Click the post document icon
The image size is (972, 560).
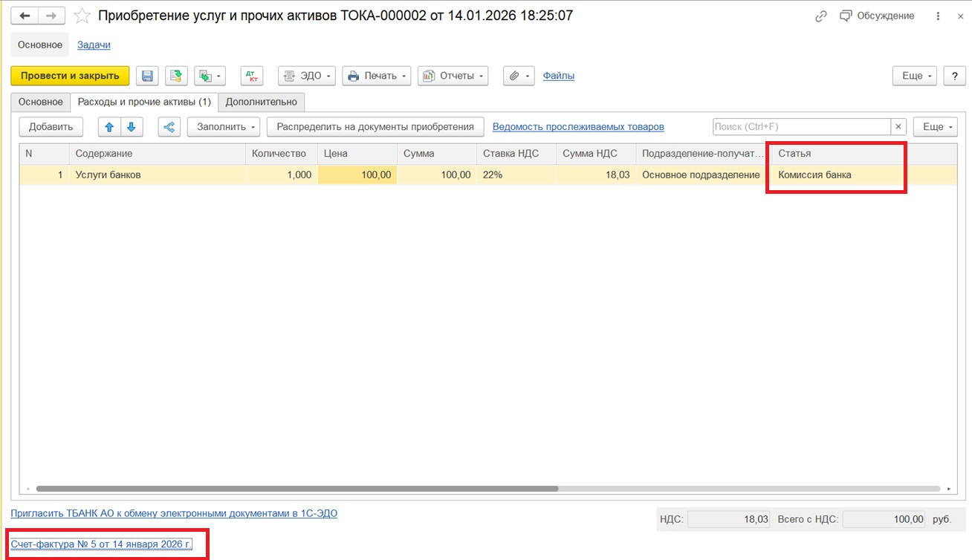pos(176,76)
